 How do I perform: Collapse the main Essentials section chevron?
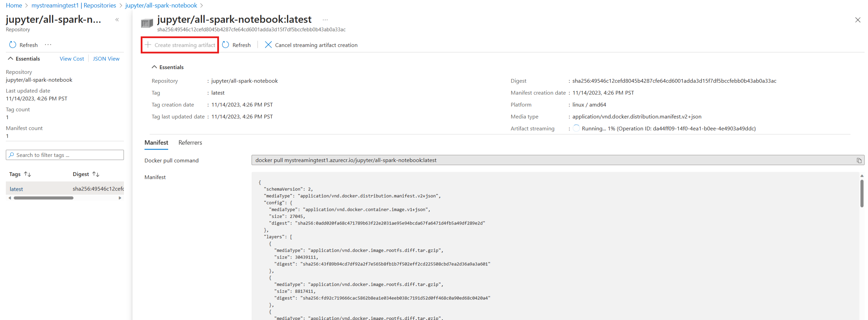(154, 67)
